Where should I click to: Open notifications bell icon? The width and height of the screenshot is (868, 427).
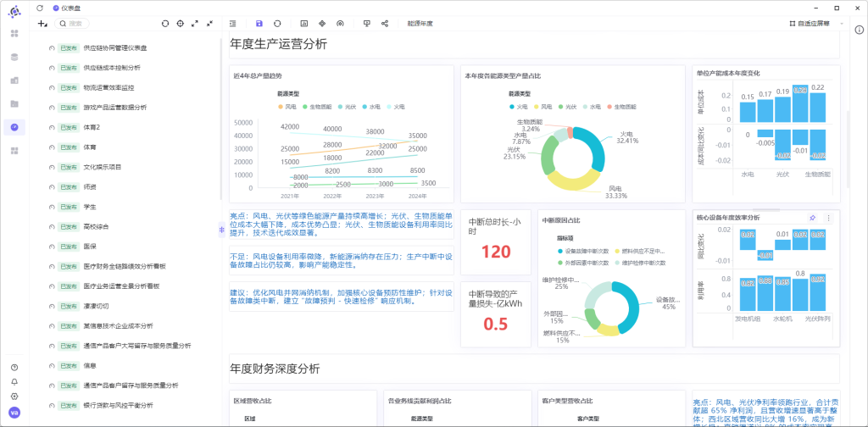pyautogui.click(x=14, y=381)
